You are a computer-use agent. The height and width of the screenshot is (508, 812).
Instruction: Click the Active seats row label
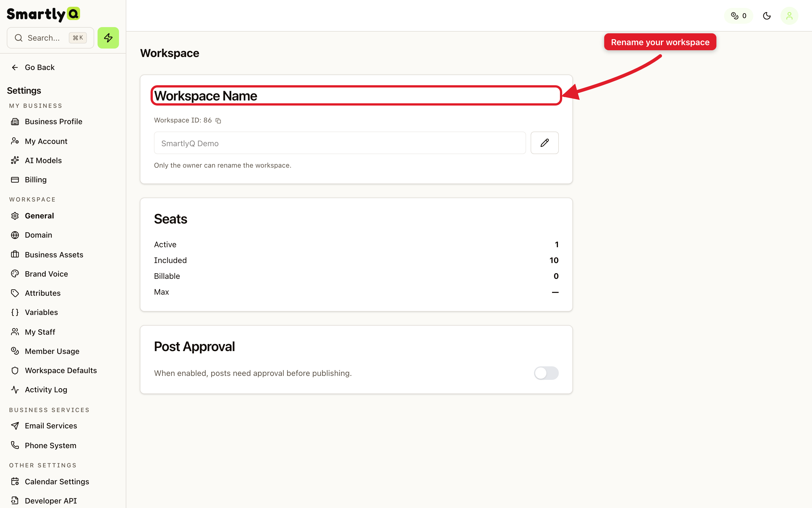click(165, 244)
